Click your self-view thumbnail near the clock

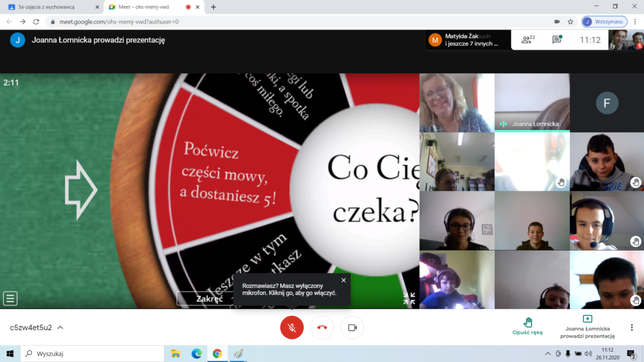click(626, 40)
